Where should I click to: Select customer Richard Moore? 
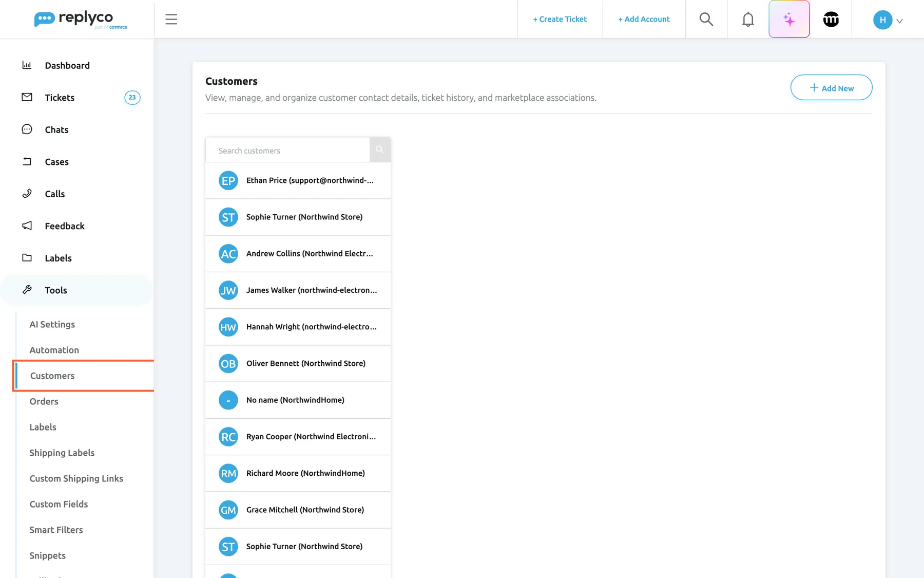tap(298, 473)
